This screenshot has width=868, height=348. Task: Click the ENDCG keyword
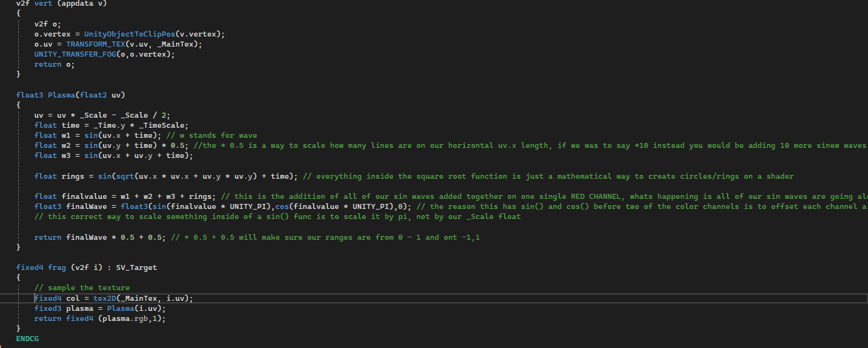point(27,339)
